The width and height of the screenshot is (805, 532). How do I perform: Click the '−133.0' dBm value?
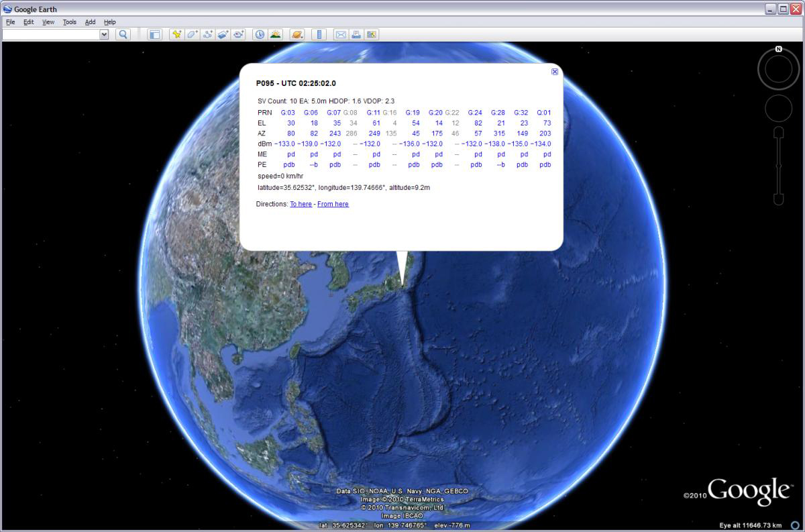coord(284,144)
